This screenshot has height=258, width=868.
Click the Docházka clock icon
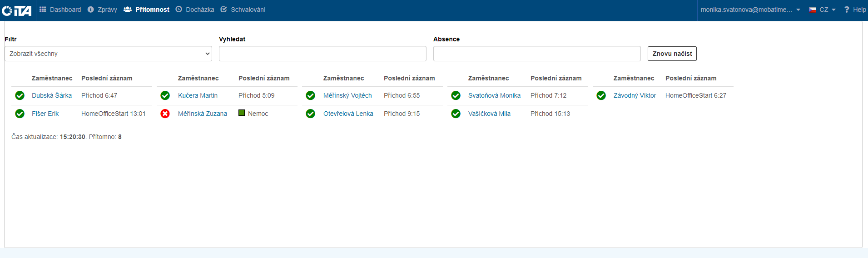(179, 10)
